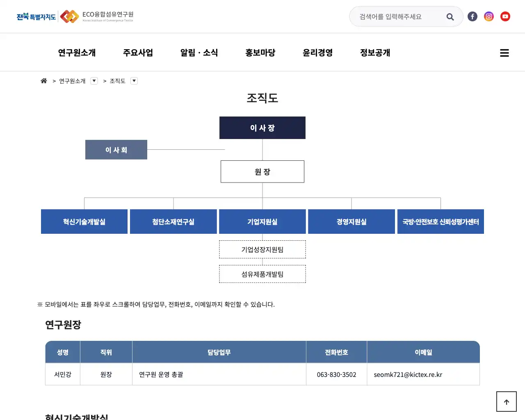Image resolution: width=525 pixels, height=420 pixels.
Task: Go to home via breadcrumb house icon
Action: (44, 81)
